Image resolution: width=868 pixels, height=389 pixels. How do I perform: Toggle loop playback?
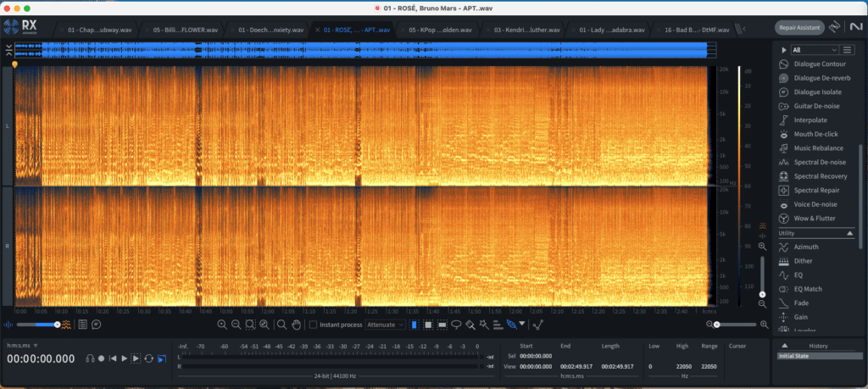(149, 358)
